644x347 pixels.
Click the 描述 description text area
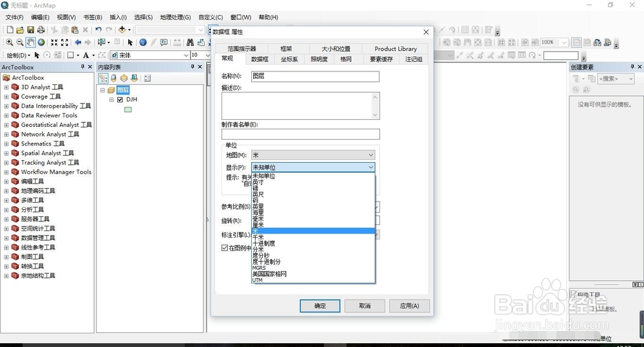pos(301,106)
